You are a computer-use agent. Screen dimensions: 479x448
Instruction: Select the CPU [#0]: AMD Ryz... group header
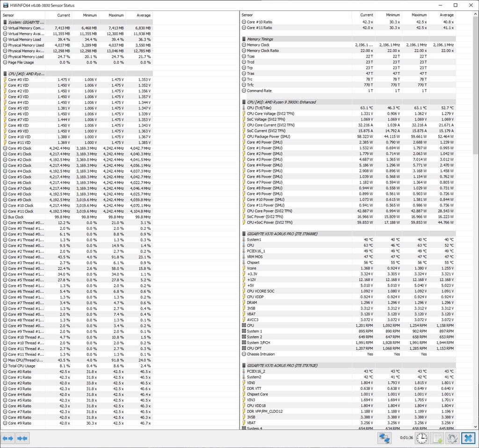click(x=77, y=73)
